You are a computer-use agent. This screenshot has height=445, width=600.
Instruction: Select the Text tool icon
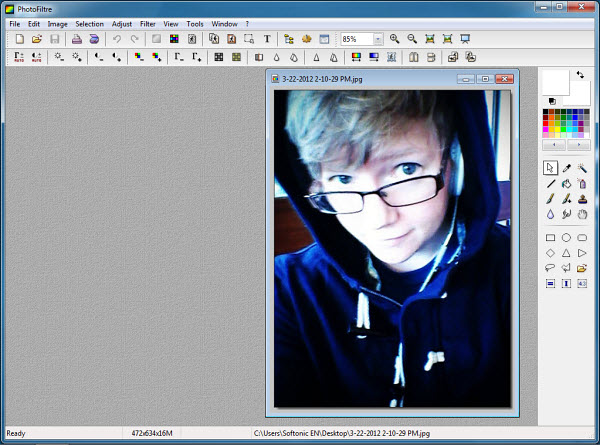(x=267, y=39)
